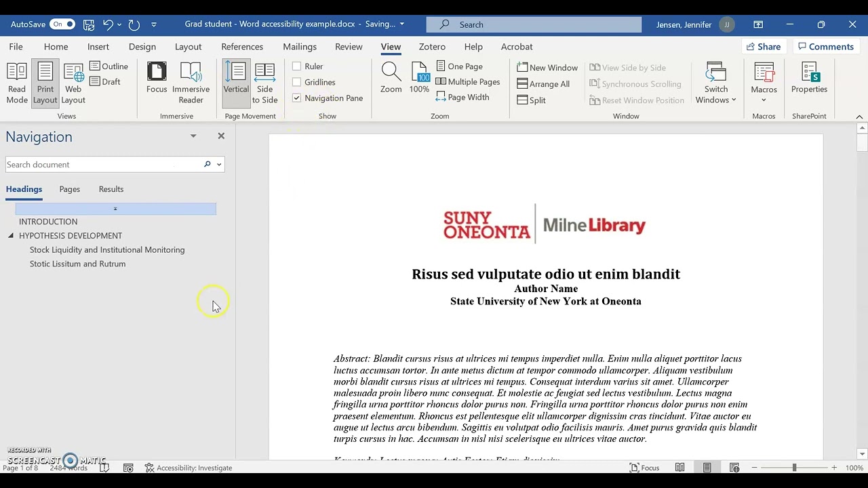Open search options dropdown arrow
Viewport: 868px width, 488px height.
(219, 164)
